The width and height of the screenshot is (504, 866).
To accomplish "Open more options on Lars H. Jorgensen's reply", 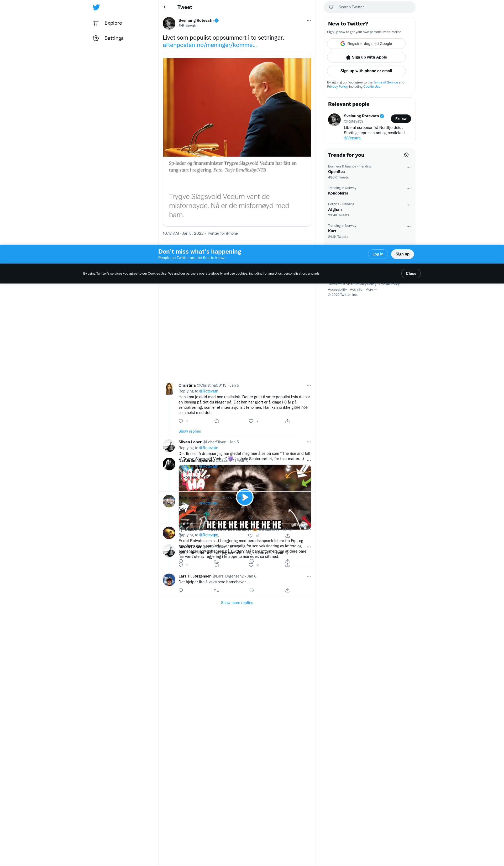I will pyautogui.click(x=309, y=576).
